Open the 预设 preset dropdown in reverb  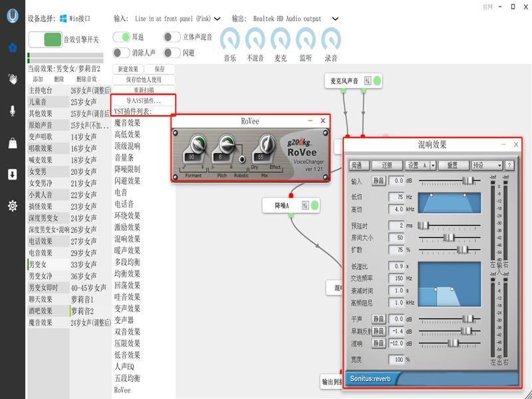click(x=487, y=166)
